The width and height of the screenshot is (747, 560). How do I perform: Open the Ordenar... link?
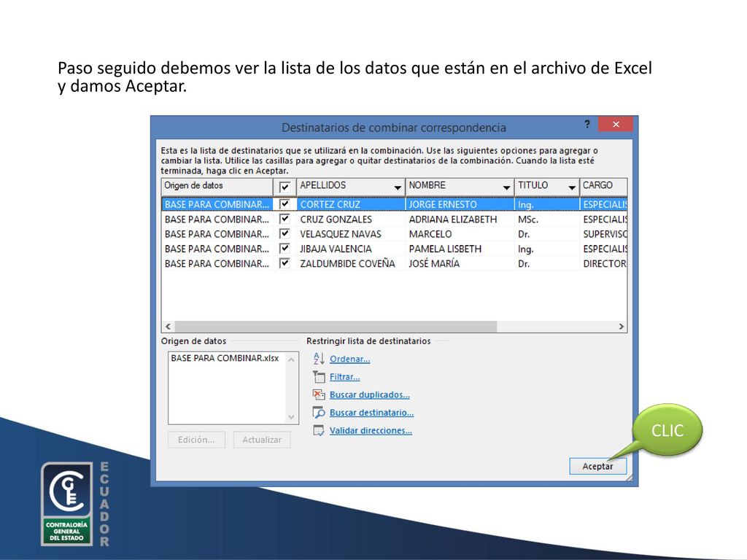(349, 359)
